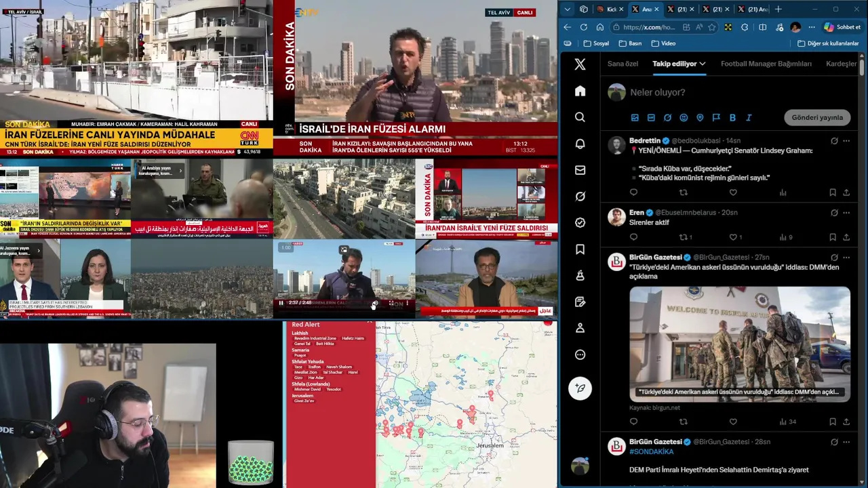Switch to Football Manager Bağımlıları tab
The width and height of the screenshot is (868, 488).
766,64
